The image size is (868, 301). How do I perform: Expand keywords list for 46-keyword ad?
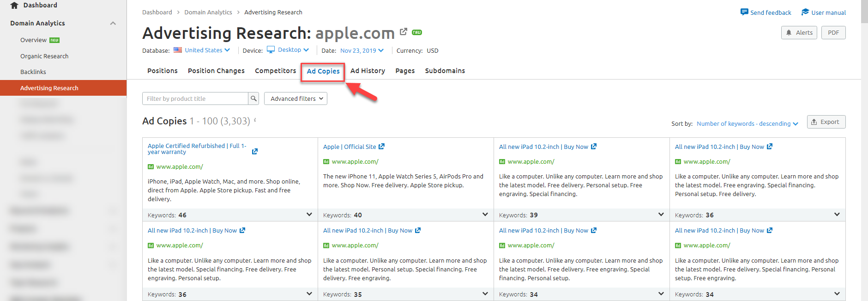[309, 215]
